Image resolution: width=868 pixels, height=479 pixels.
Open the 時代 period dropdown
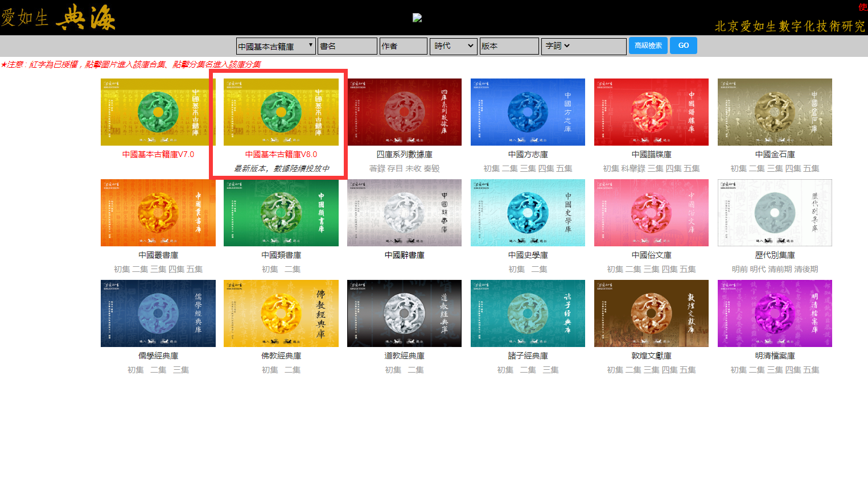[453, 46]
